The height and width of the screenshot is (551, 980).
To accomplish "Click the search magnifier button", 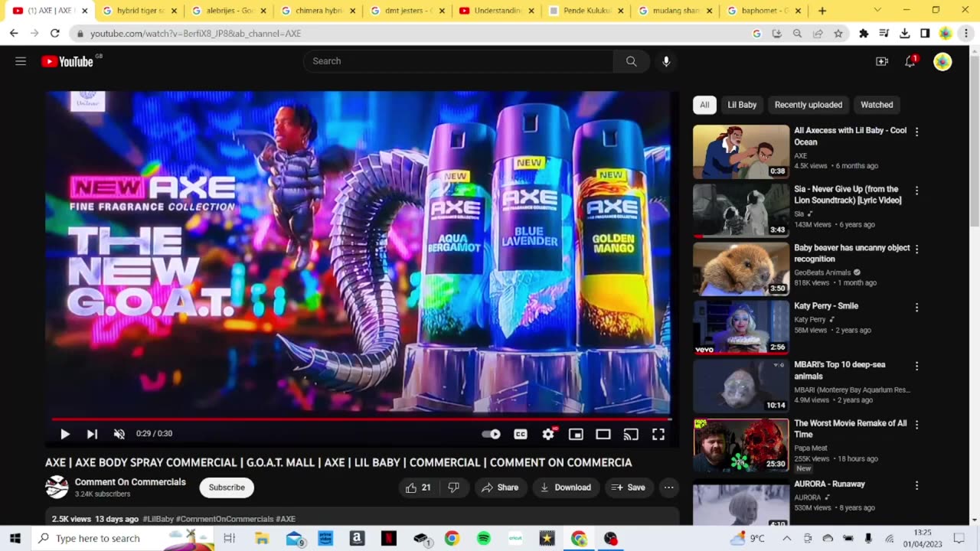I will (x=631, y=61).
